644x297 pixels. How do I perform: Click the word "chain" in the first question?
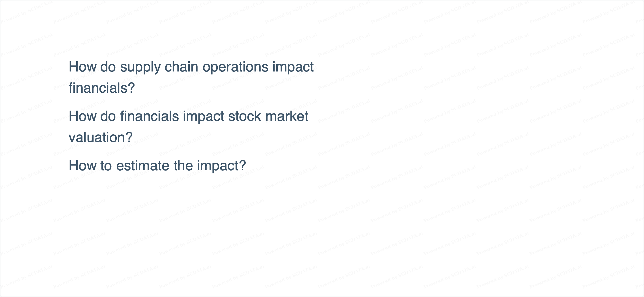[x=181, y=67]
